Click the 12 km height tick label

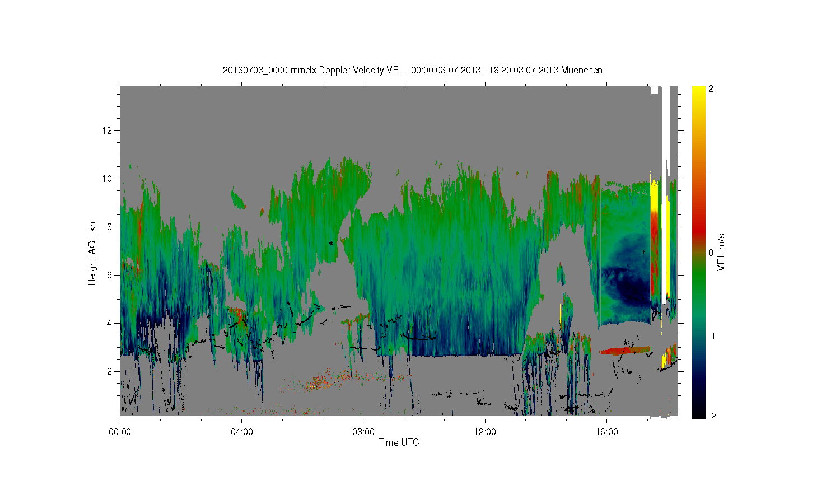pos(108,130)
